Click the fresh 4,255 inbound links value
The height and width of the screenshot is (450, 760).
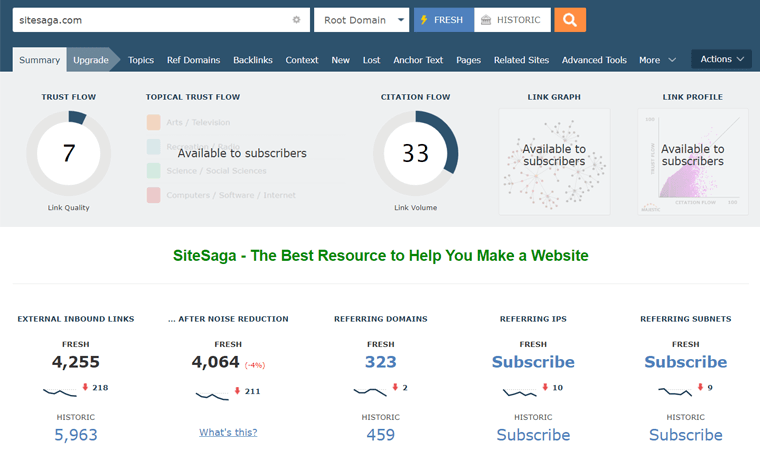pyautogui.click(x=76, y=362)
